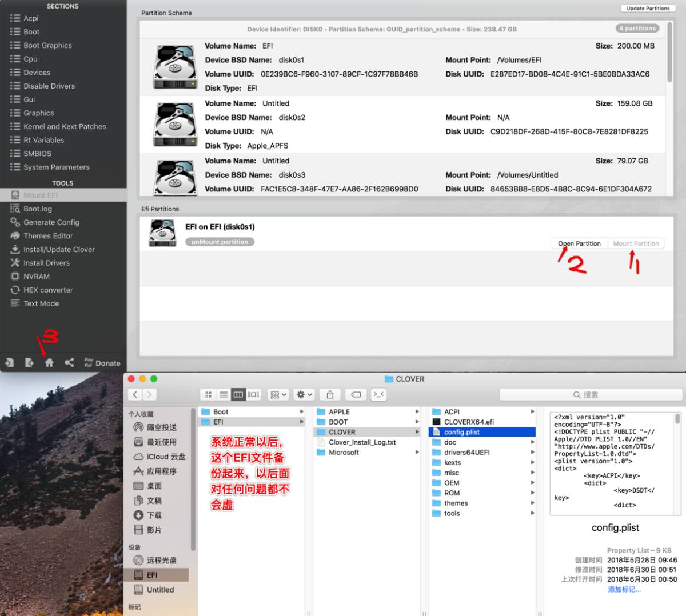
Task: Click the PayPal Donate button
Action: point(102,363)
